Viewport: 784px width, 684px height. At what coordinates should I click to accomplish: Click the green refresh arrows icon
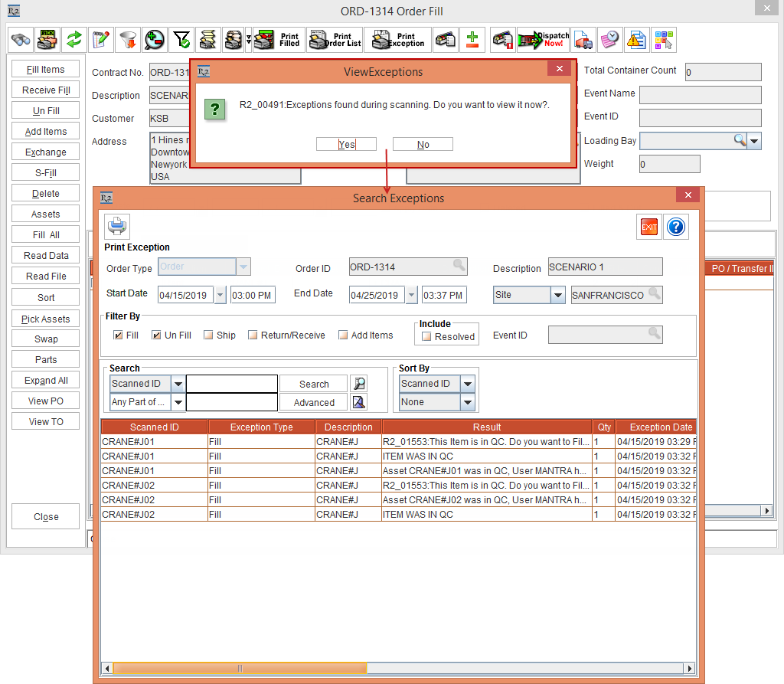pyautogui.click(x=74, y=40)
